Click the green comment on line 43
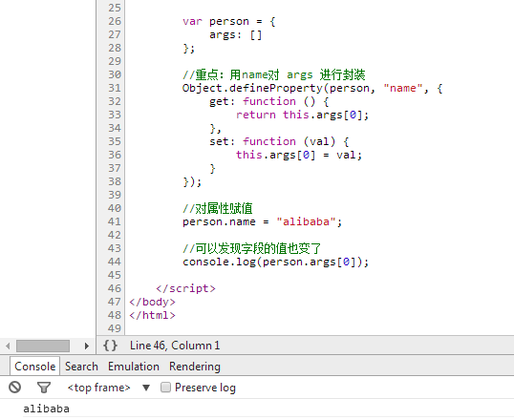The height and width of the screenshot is (420, 514). click(x=252, y=248)
